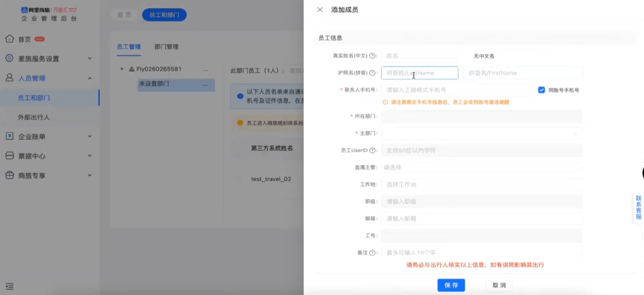The width and height of the screenshot is (644, 295).
Task: Click the sidebar collapse icon at bottom left
Action: tap(10, 286)
